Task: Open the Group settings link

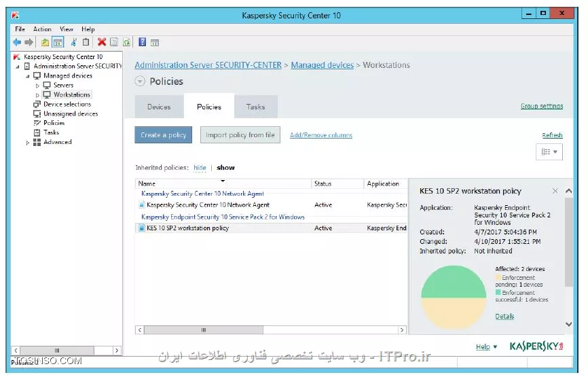Action: 542,106
